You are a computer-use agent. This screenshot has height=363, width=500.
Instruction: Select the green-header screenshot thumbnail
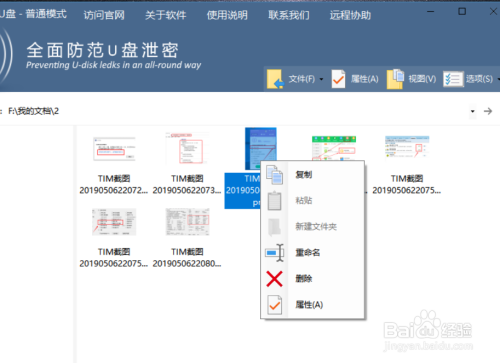[x=334, y=148]
